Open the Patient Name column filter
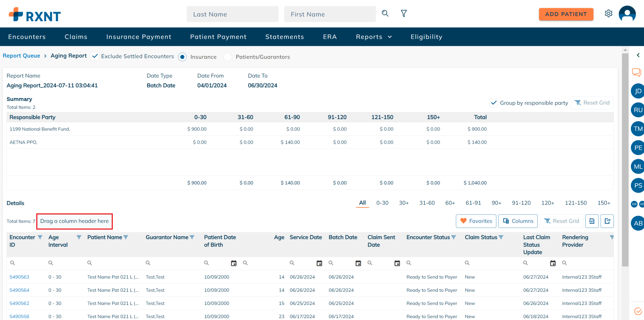This screenshot has height=320, width=644. pyautogui.click(x=126, y=237)
